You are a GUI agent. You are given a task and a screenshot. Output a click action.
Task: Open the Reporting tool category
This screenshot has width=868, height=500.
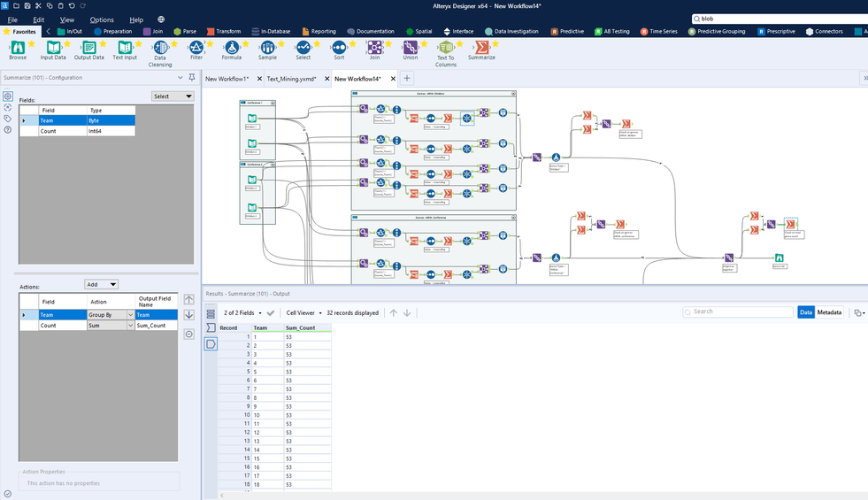click(x=319, y=32)
